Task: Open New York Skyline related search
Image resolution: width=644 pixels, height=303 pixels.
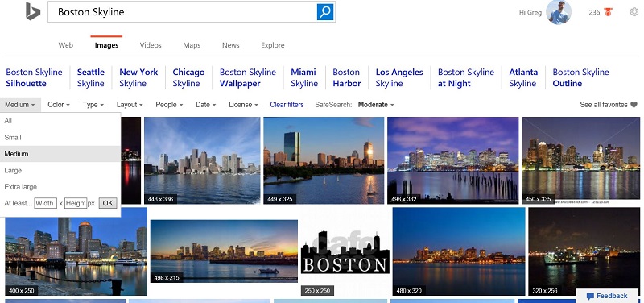Action: pos(138,77)
